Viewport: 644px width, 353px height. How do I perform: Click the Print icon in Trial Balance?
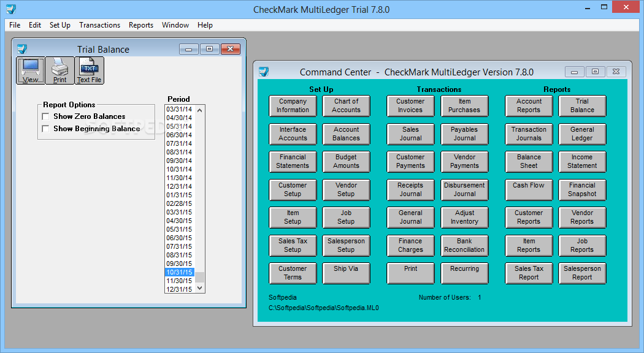click(59, 70)
